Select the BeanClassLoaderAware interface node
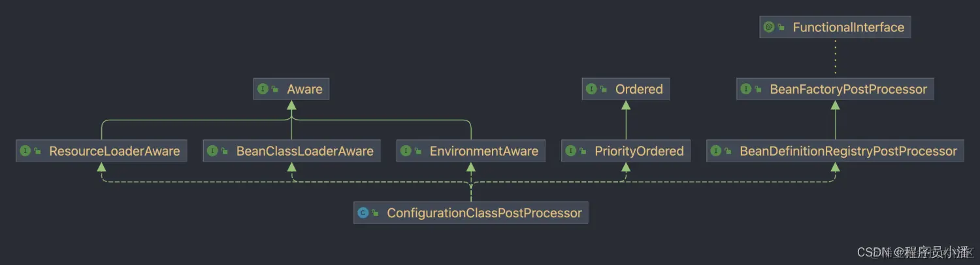Viewport: 980px width, 265px height. [x=304, y=151]
